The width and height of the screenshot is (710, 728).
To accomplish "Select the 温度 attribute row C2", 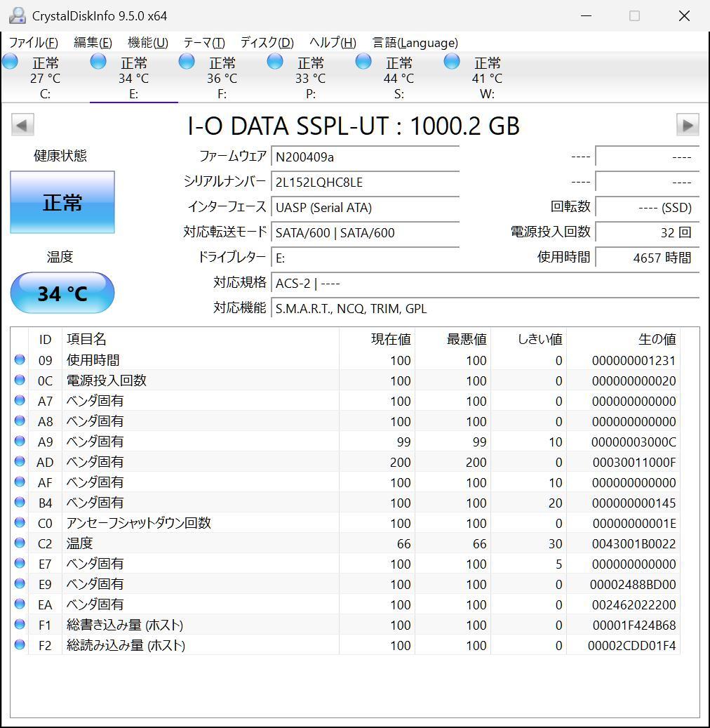I will click(344, 543).
